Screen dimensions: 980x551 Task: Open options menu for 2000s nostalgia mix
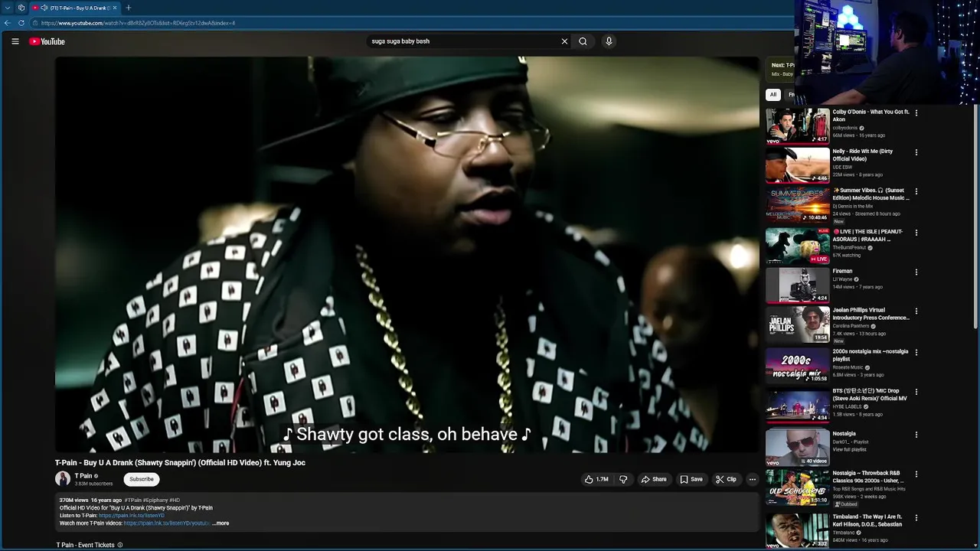point(916,353)
